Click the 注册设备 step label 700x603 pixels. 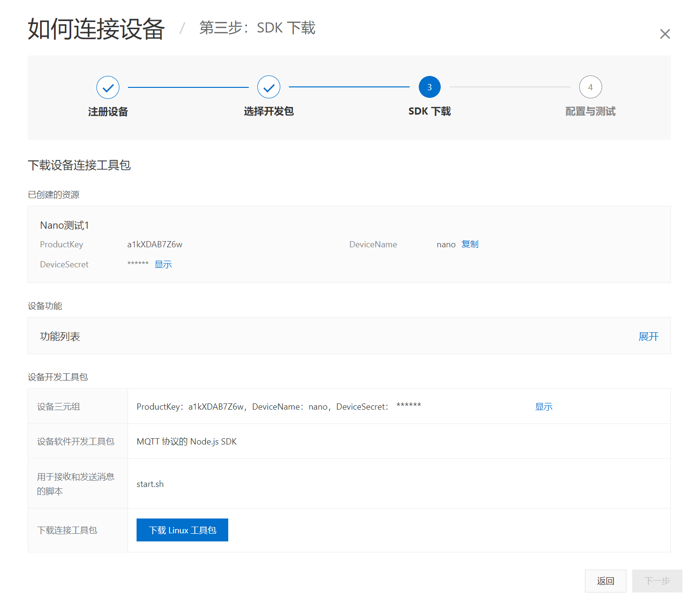click(x=107, y=111)
